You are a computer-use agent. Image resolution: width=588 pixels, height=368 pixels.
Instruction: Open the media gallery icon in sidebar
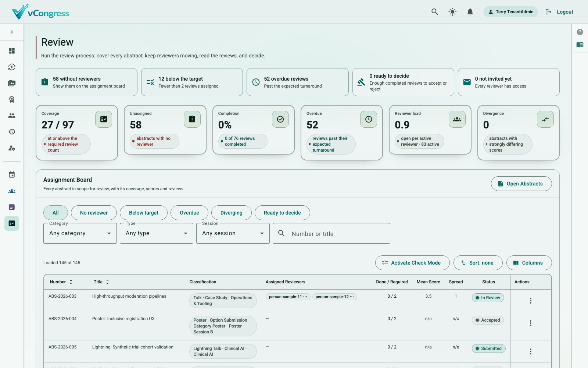point(12,83)
